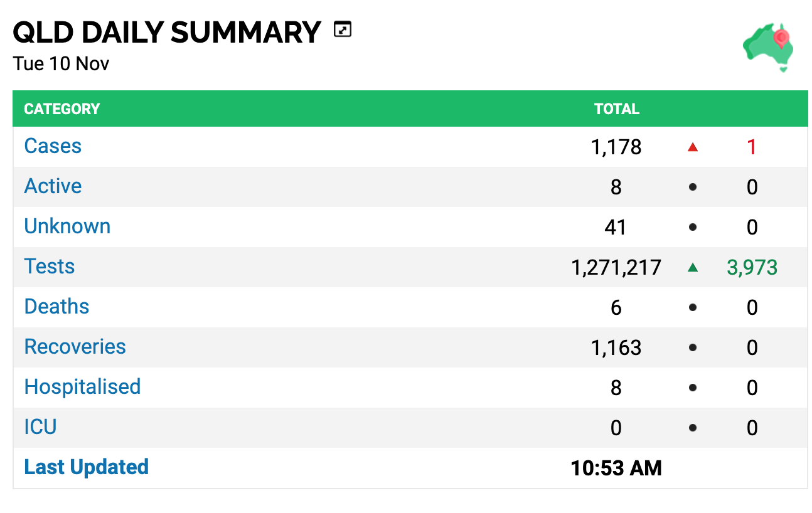Click the dot indicator in Recoveries row
This screenshot has width=812, height=513.
[x=692, y=348]
